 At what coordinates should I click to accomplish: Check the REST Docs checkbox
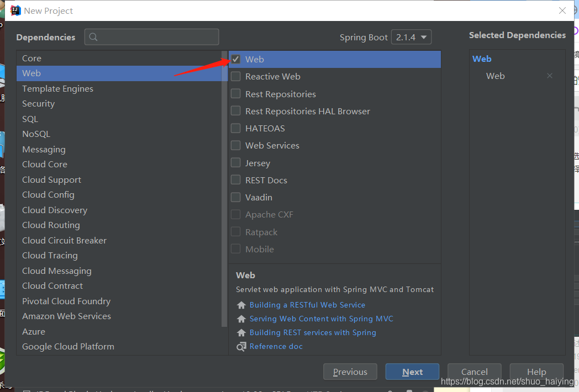(x=235, y=180)
